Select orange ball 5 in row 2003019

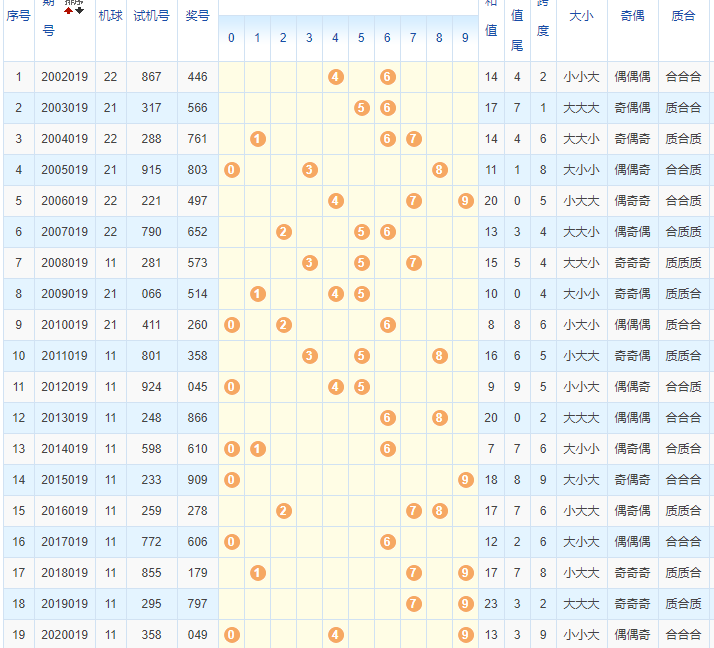[361, 108]
